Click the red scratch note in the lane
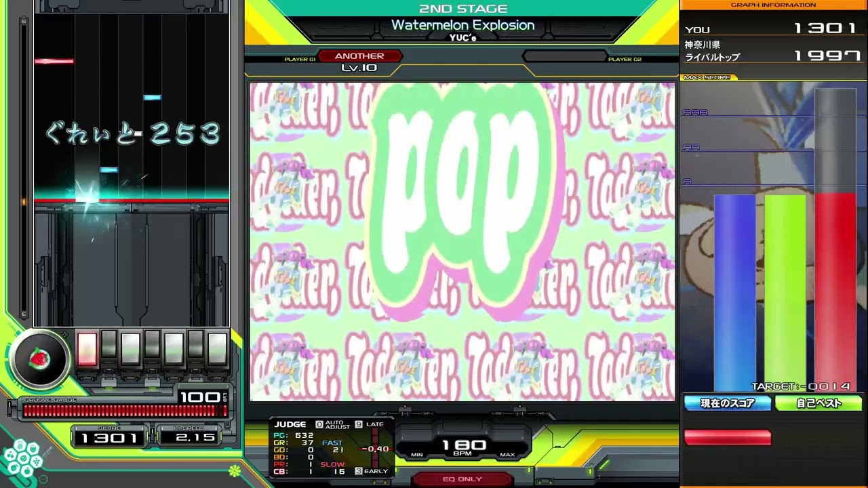 (x=54, y=62)
